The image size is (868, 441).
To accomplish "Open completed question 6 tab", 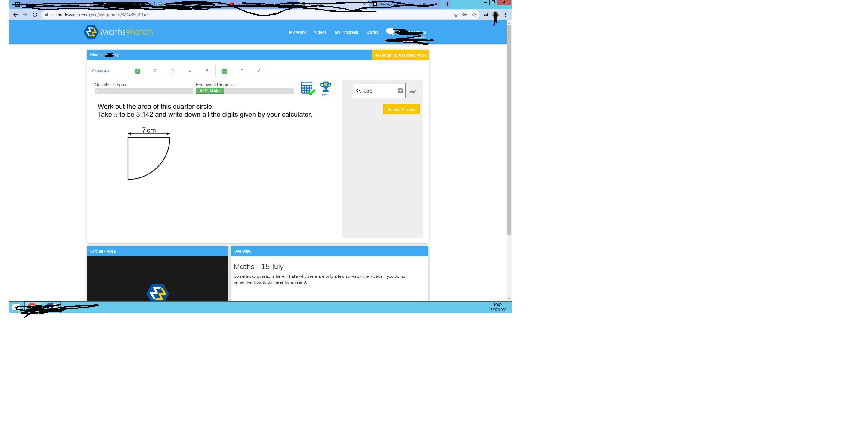I will tap(224, 71).
